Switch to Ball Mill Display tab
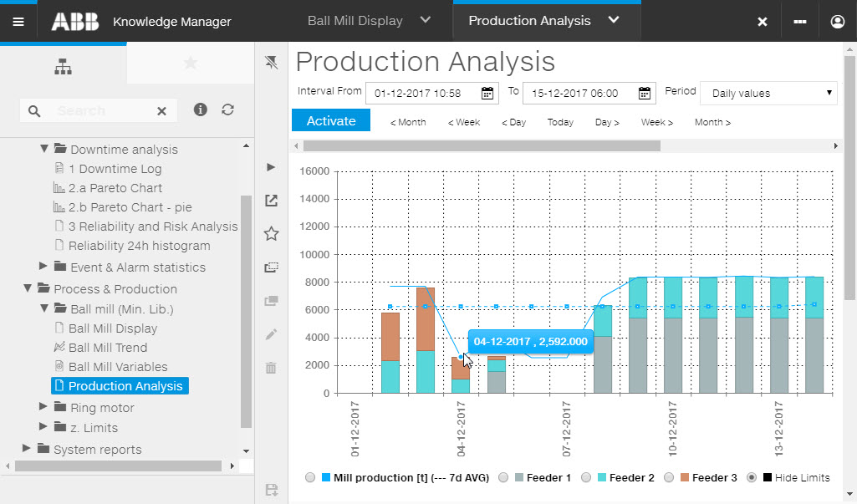857x504 pixels. tap(368, 21)
